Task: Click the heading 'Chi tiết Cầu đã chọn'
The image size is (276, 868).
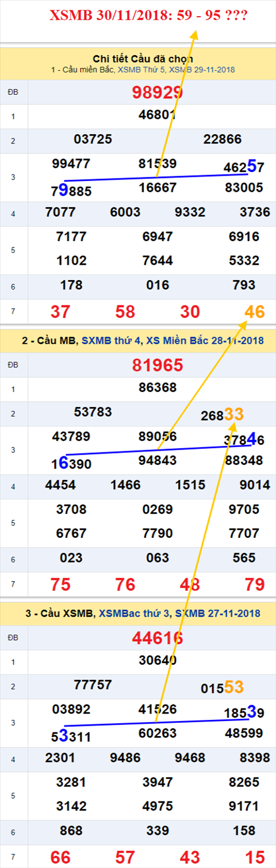Action: (143, 59)
